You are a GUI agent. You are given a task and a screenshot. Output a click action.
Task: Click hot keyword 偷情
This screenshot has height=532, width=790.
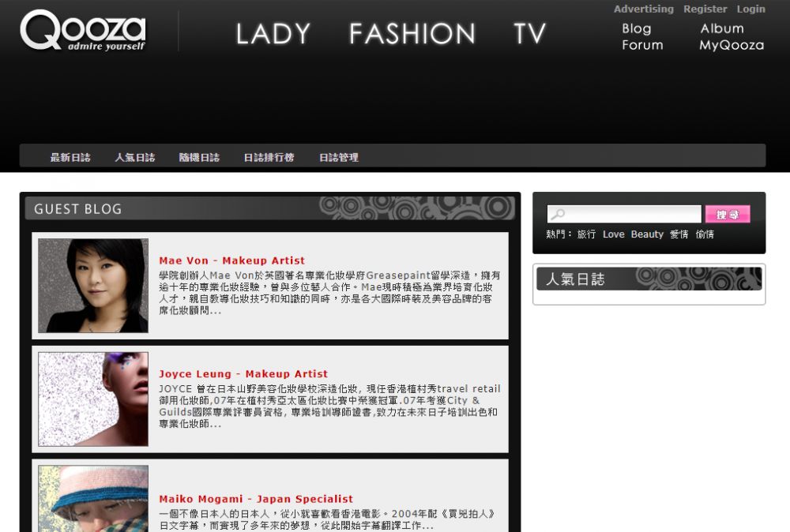705,234
